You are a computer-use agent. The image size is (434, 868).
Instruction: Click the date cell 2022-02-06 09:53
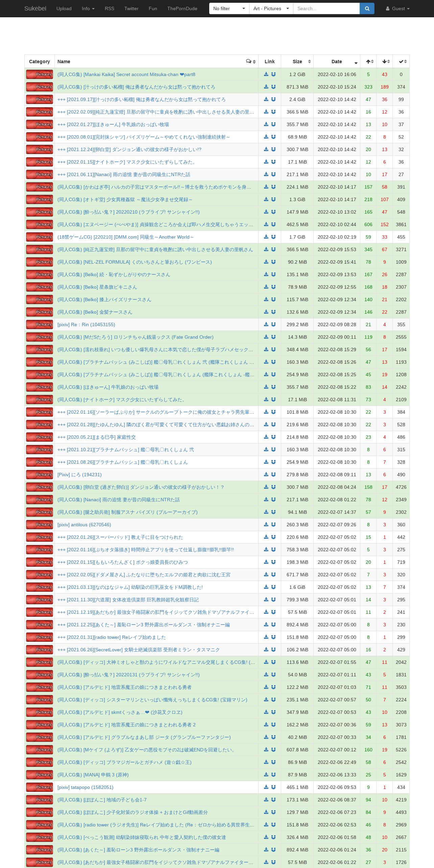(x=337, y=787)
